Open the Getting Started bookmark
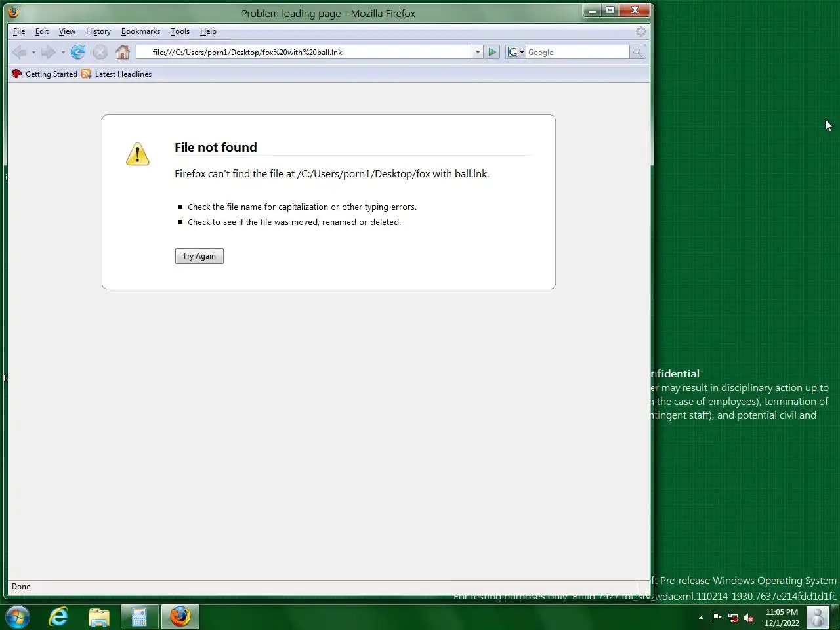The height and width of the screenshot is (630, 840). coord(45,74)
